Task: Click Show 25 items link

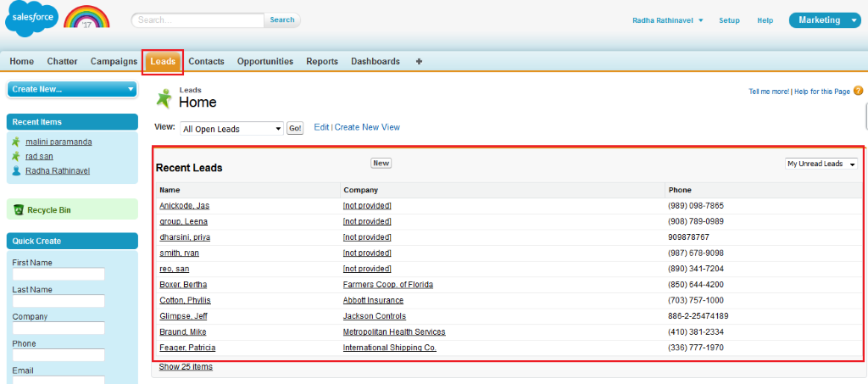Action: tap(186, 366)
